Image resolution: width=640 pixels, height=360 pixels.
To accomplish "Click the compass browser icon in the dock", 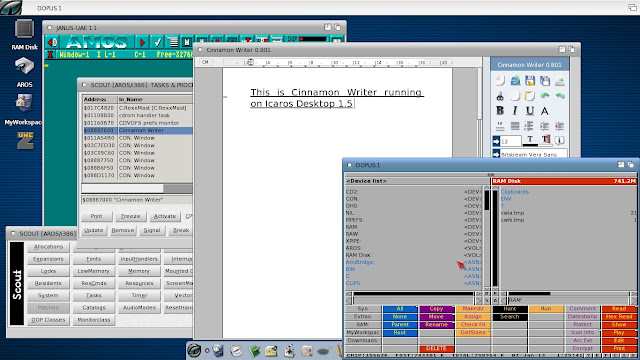I will [x=236, y=351].
